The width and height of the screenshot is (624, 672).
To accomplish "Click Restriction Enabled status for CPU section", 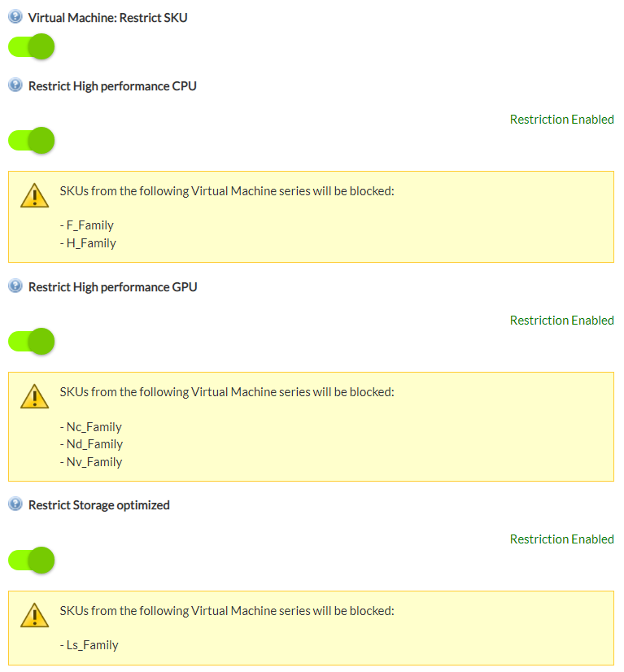I will (562, 119).
